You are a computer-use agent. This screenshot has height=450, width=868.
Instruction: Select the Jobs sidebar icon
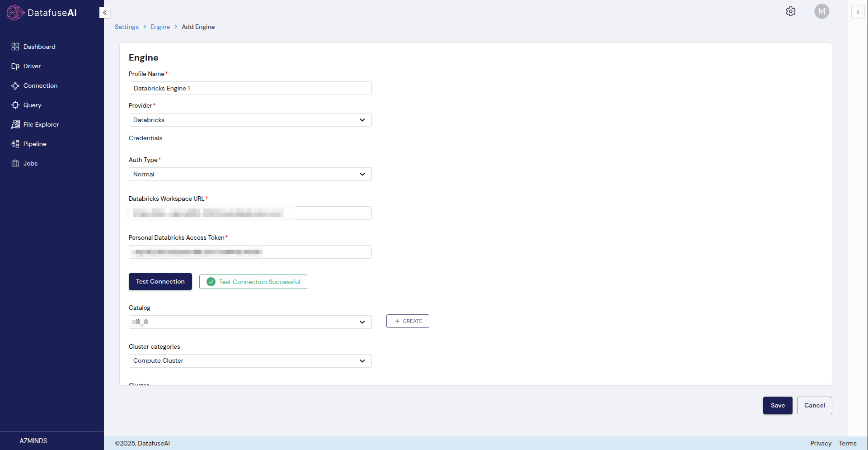(x=30, y=163)
